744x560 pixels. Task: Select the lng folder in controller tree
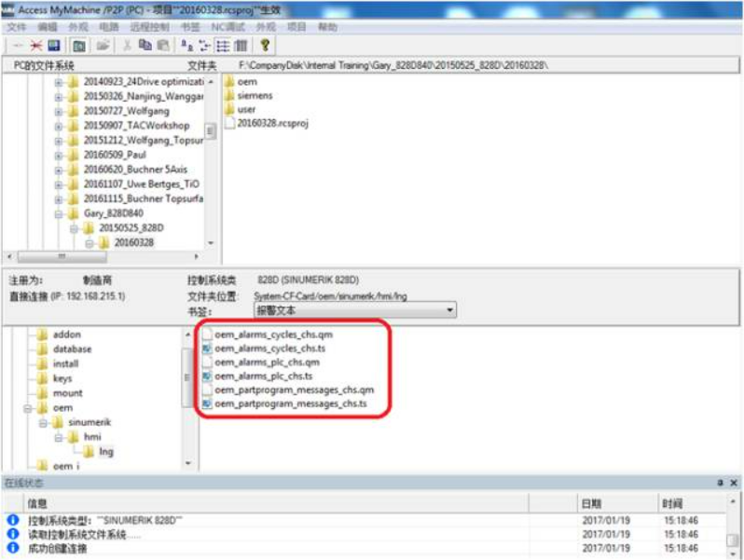coord(105,451)
